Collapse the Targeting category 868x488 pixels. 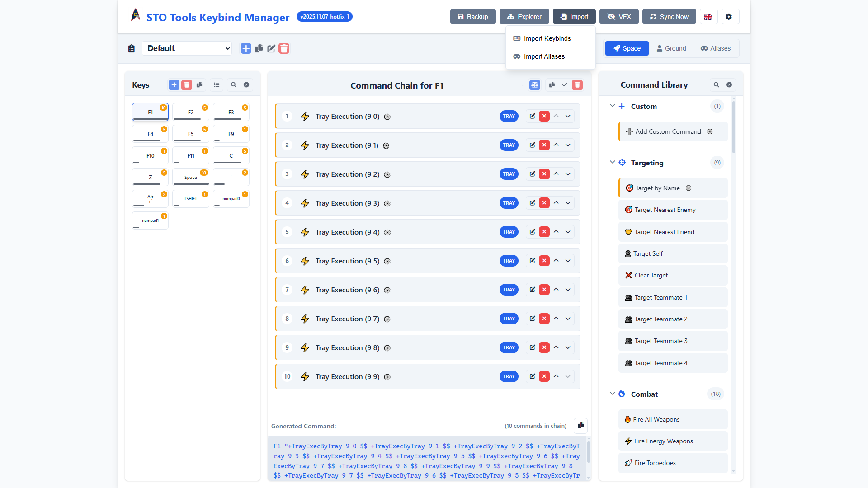612,162
